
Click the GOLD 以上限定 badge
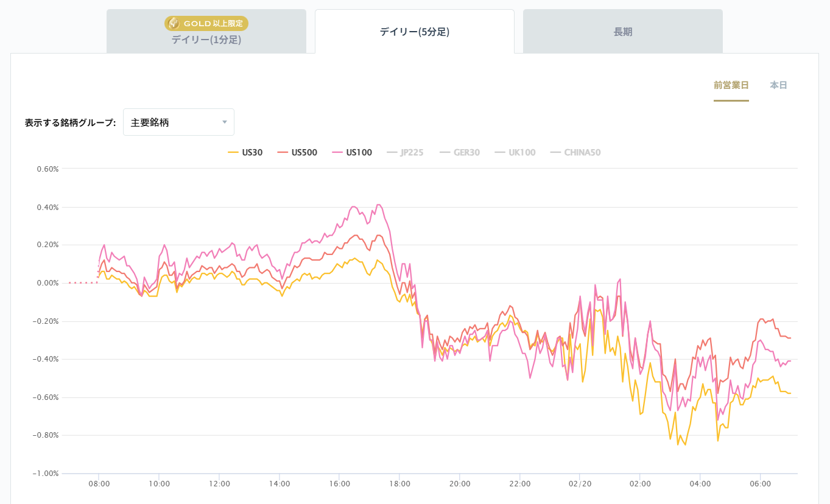click(206, 23)
